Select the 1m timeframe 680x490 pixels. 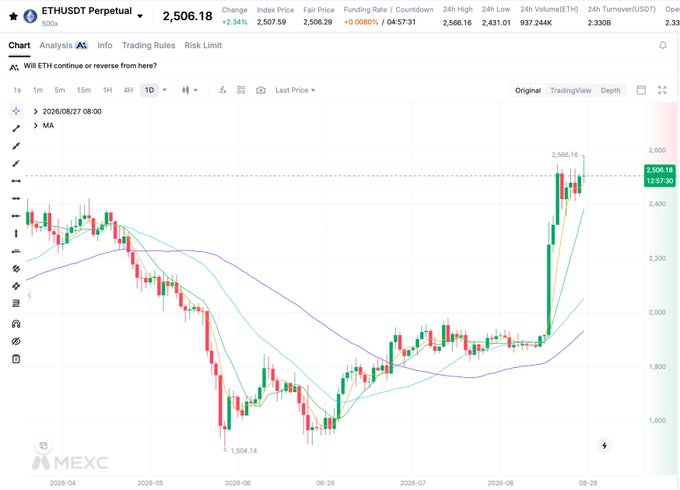pos(38,90)
